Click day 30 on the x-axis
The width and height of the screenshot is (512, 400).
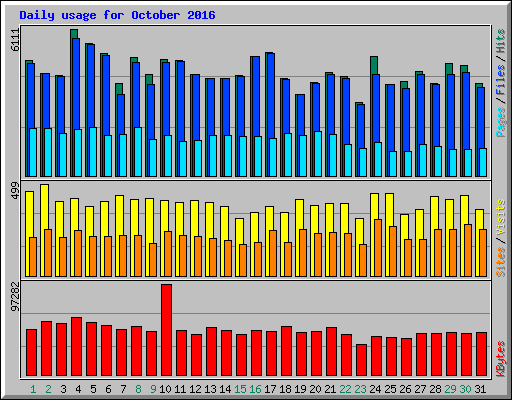[x=465, y=389]
